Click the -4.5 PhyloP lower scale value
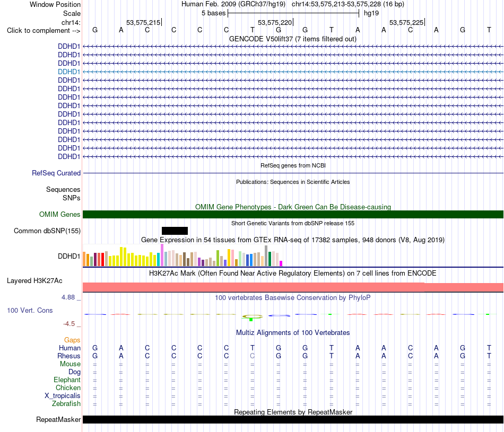504x432 pixels. click(x=69, y=324)
